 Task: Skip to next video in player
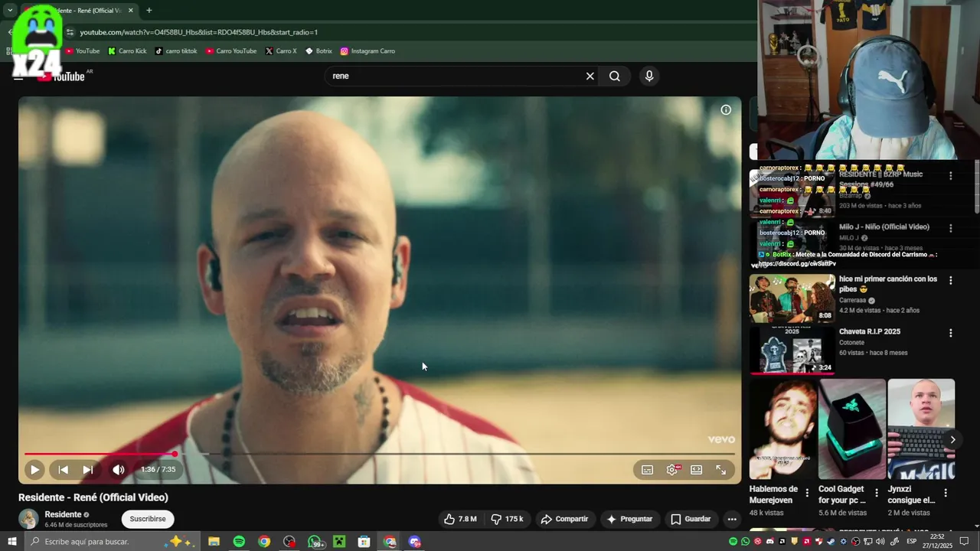pyautogui.click(x=88, y=470)
